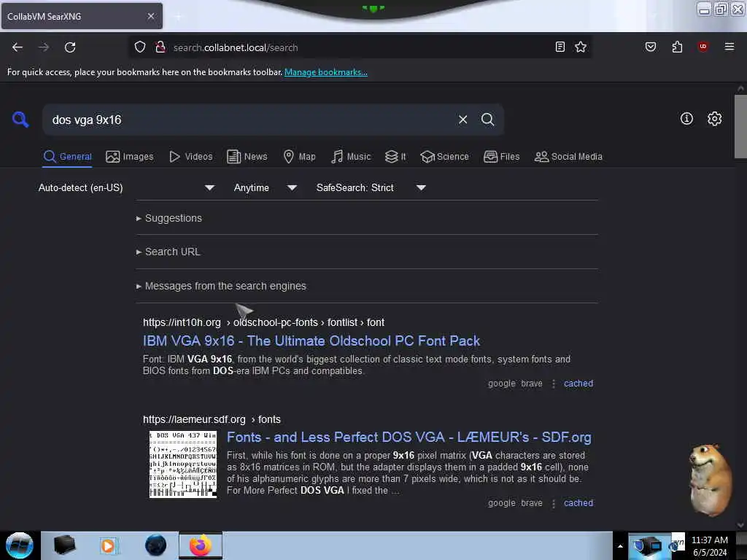
Task: Open cached version of laemeur result
Action: [x=578, y=503]
